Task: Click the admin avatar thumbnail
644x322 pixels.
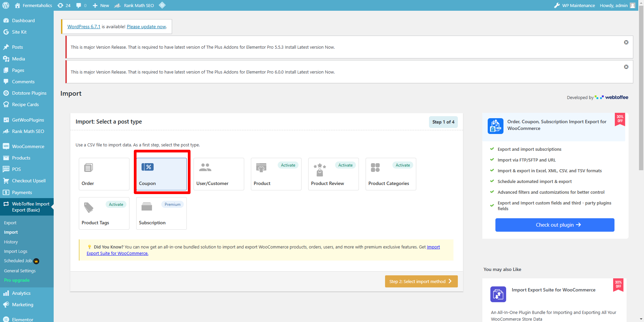Action: (x=633, y=5)
